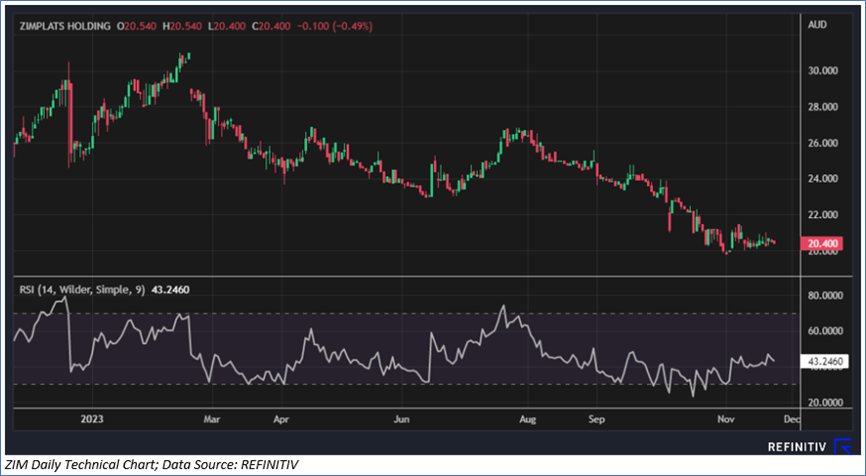Click the Apr time axis label
Viewport: 866px width, 476px height.
tap(282, 420)
